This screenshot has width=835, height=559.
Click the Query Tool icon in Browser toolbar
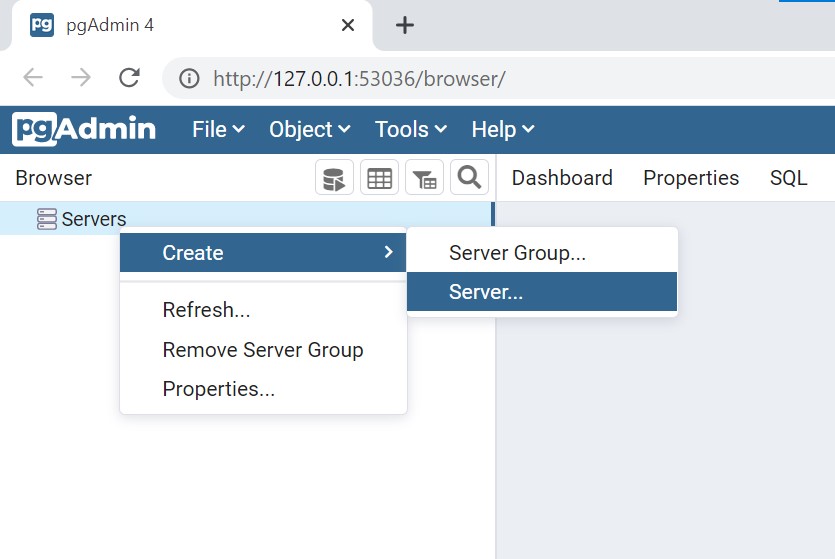[x=334, y=178]
